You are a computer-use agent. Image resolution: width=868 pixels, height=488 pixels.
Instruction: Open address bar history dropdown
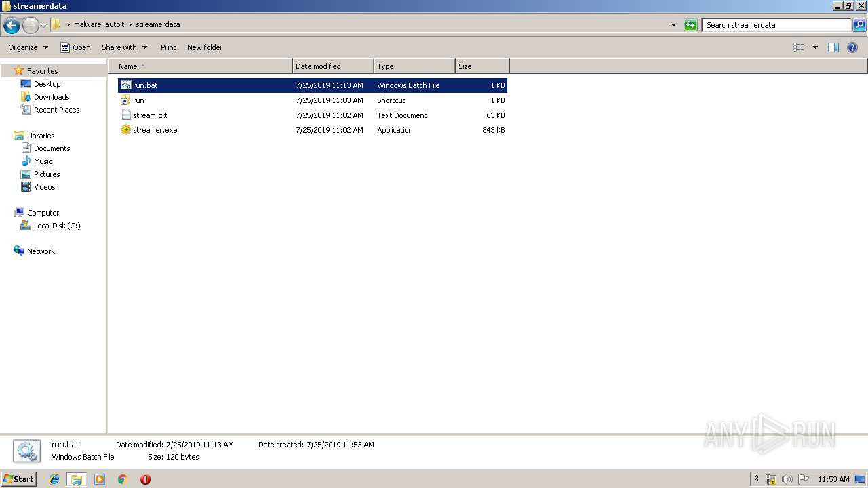tap(673, 25)
